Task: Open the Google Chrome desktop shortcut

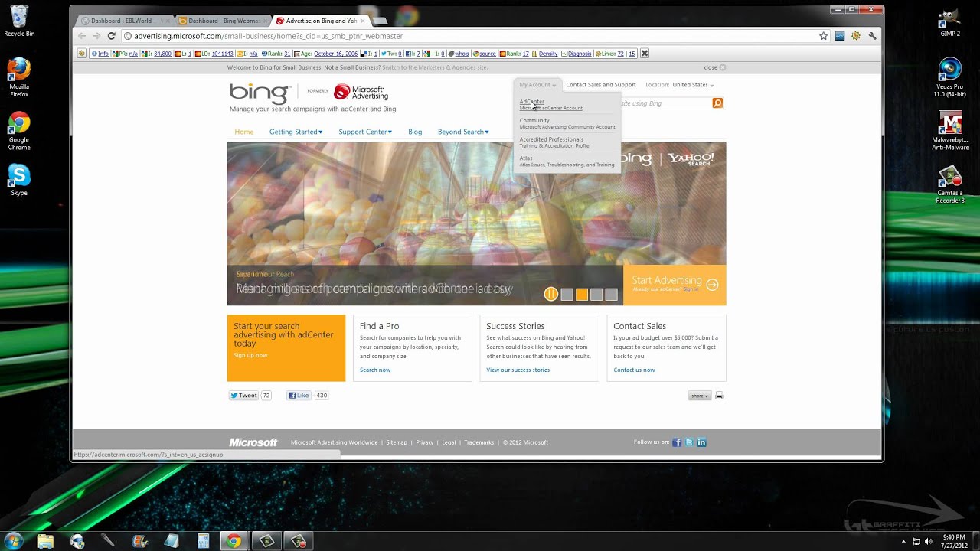Action: pos(19,131)
